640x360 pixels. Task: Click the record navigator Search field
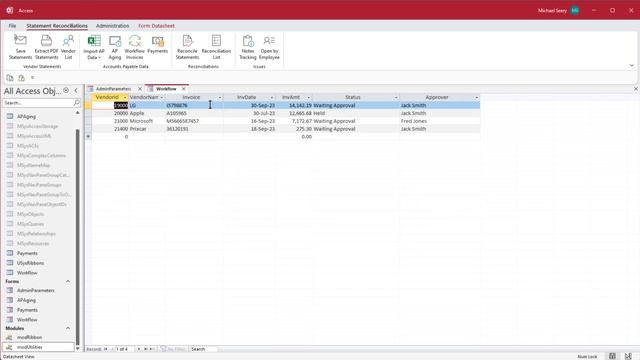[x=204, y=349]
